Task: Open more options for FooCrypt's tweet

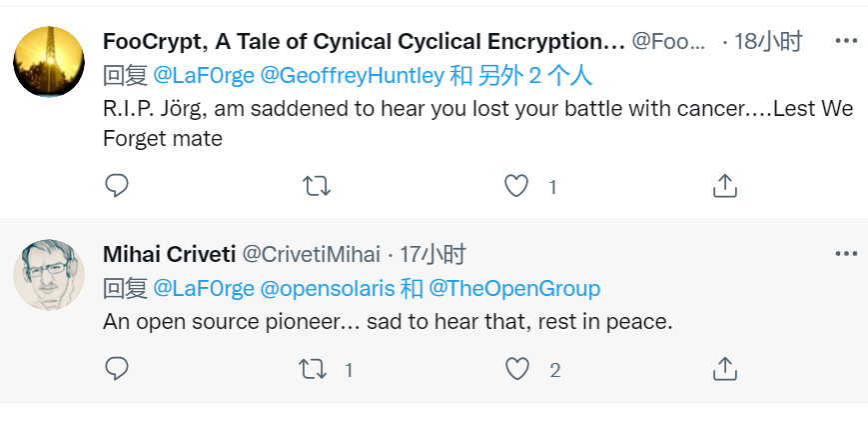Action: click(845, 41)
